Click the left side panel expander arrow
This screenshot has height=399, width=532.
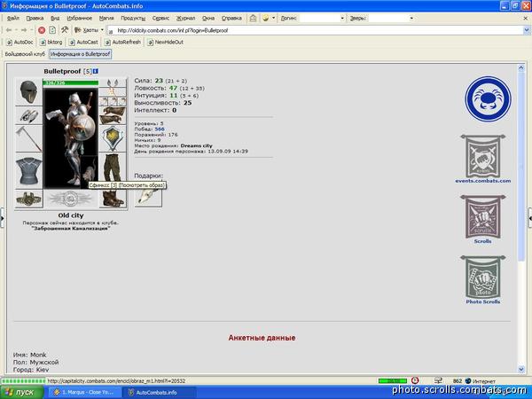[2, 218]
